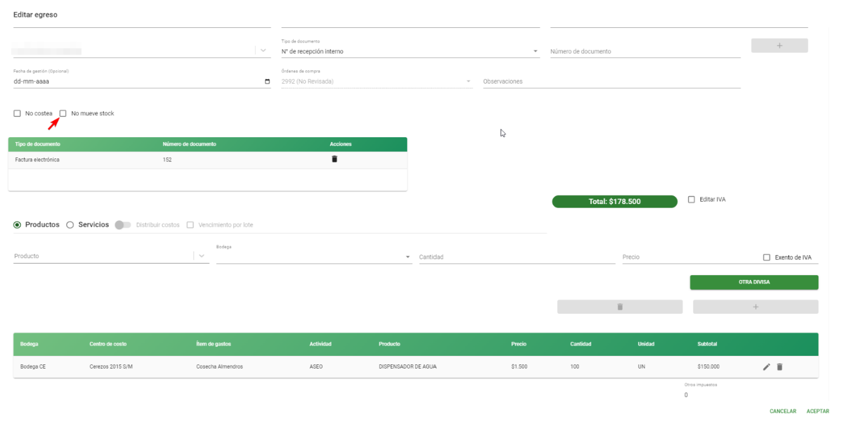Delete the DISPENSADOR DE AGUA product row
The height and width of the screenshot is (436, 868).
(780, 367)
